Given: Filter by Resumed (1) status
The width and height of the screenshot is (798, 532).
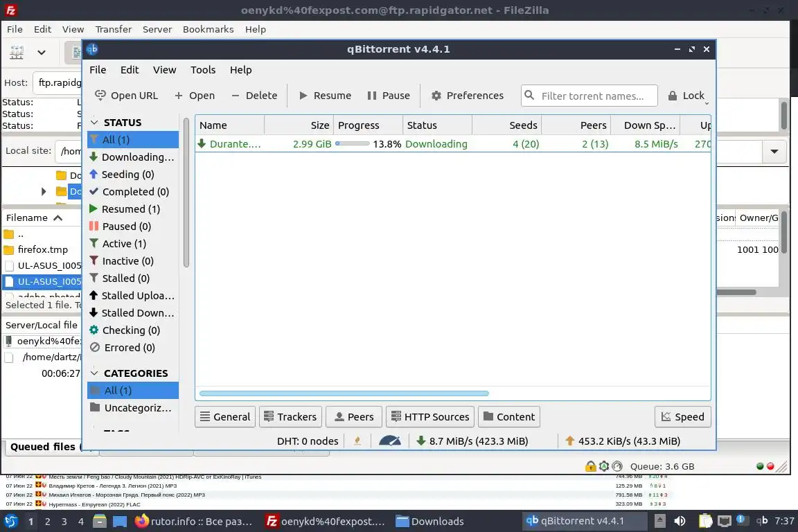Looking at the screenshot, I should click(133, 209).
